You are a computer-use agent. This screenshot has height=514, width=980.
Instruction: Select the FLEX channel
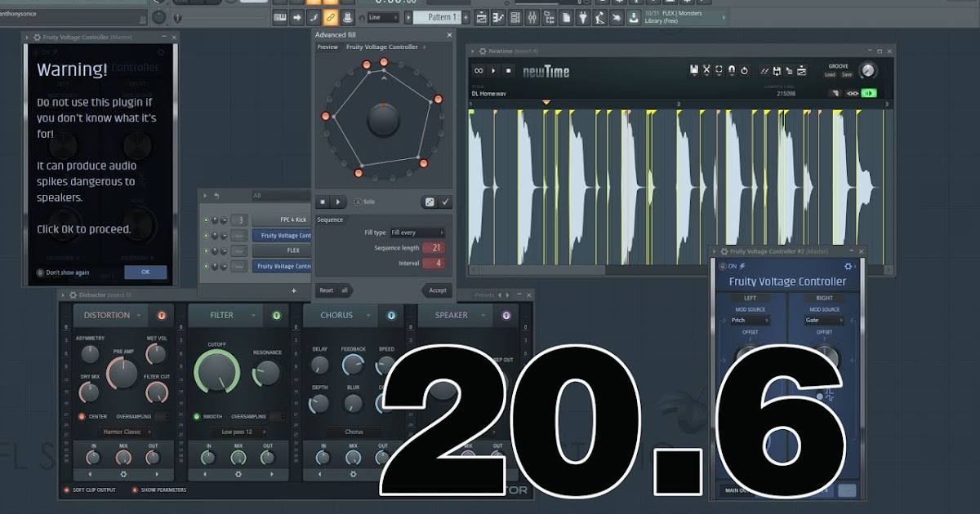coord(282,250)
